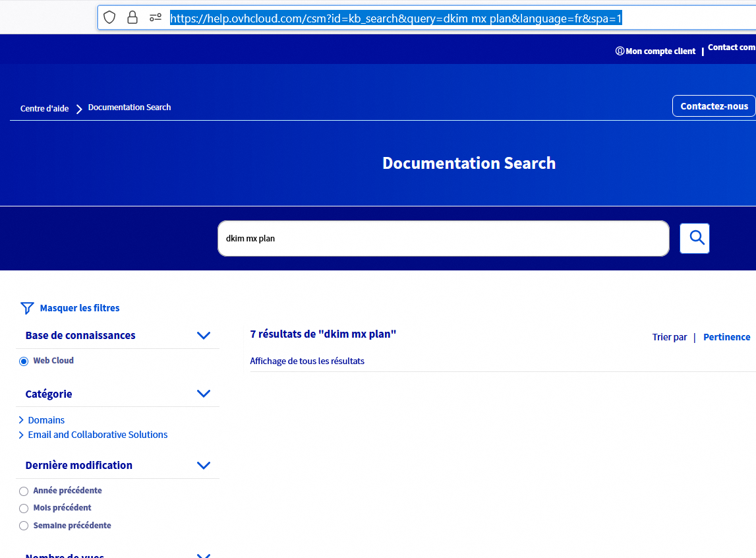Click the padlock site security icon
756x558 pixels.
pos(132,18)
